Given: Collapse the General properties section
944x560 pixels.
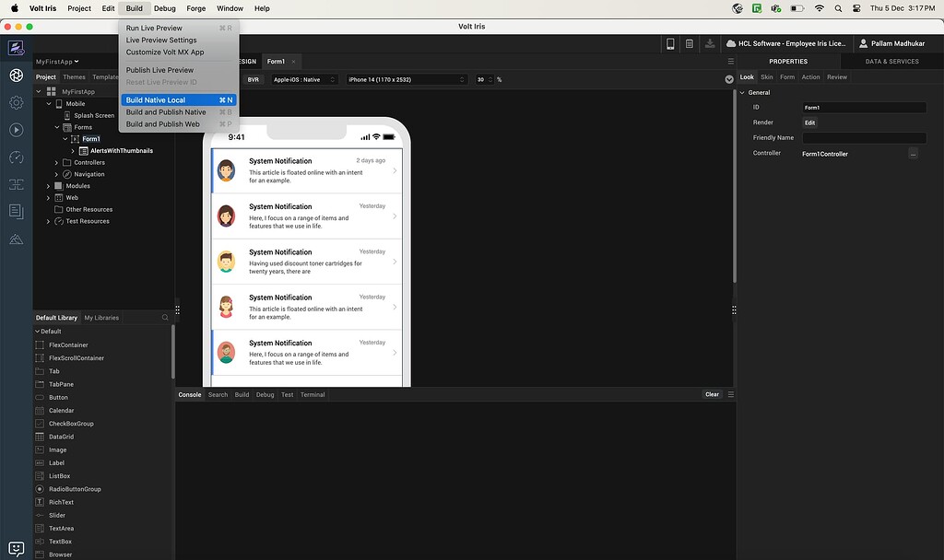Looking at the screenshot, I should tap(742, 93).
